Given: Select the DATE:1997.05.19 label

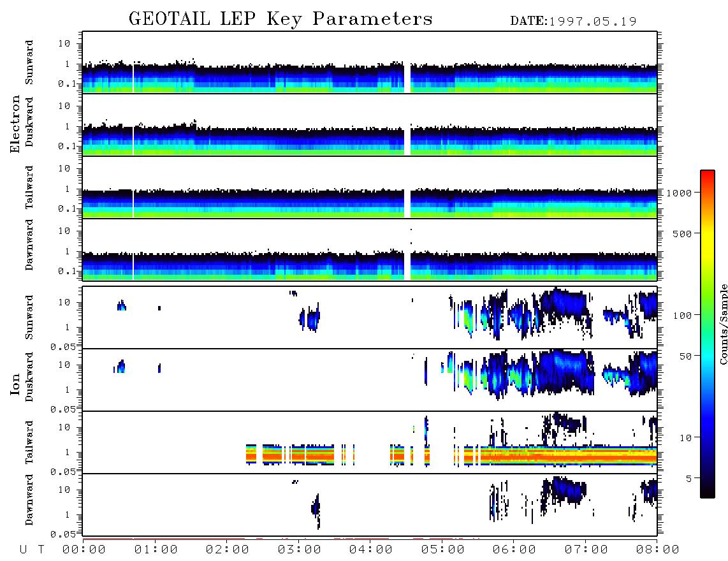Looking at the screenshot, I should click(x=573, y=22).
